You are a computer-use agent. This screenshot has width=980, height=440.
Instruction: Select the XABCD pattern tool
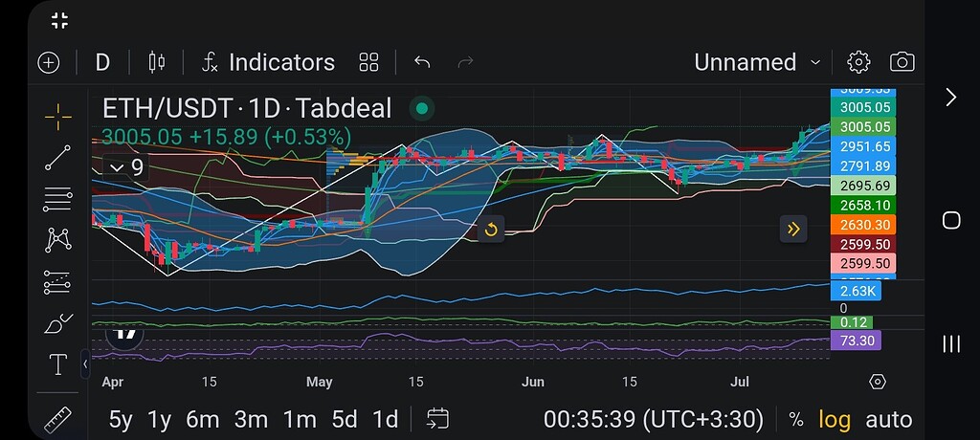(x=57, y=240)
